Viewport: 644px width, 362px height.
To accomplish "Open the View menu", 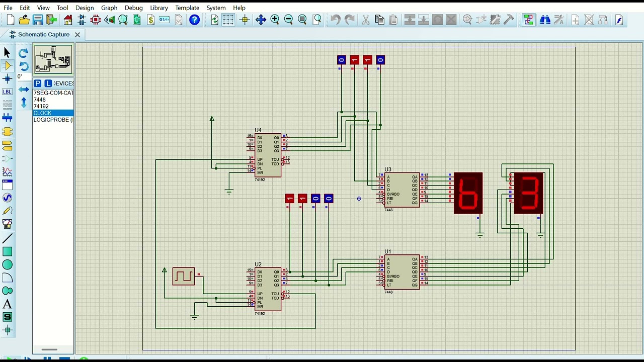I will [43, 8].
